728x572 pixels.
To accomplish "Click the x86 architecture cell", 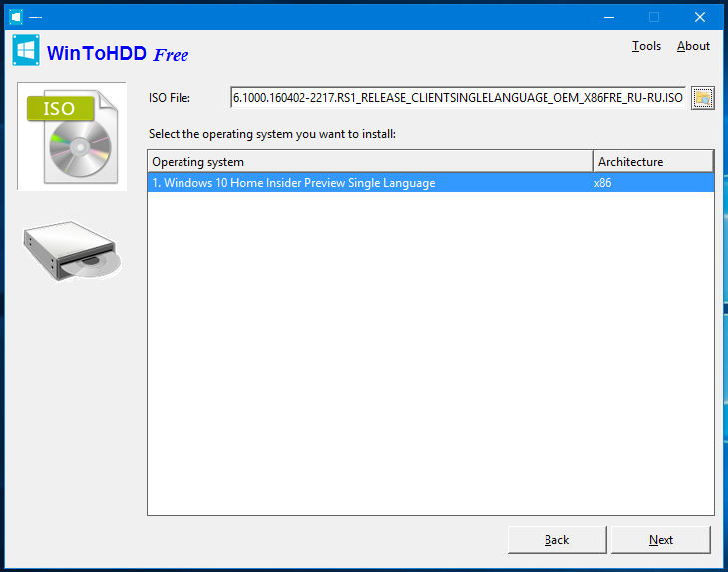I will coord(602,183).
